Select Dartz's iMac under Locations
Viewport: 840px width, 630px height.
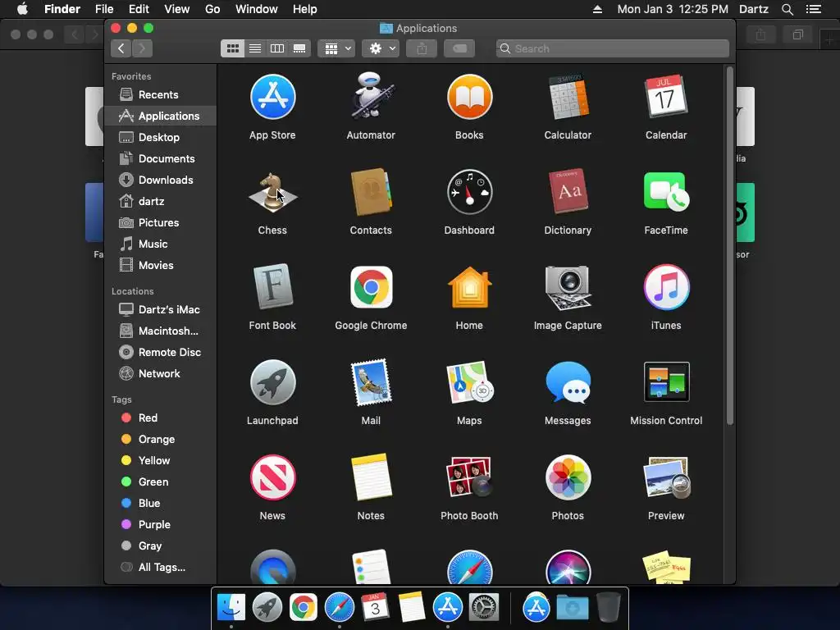pyautogui.click(x=161, y=309)
